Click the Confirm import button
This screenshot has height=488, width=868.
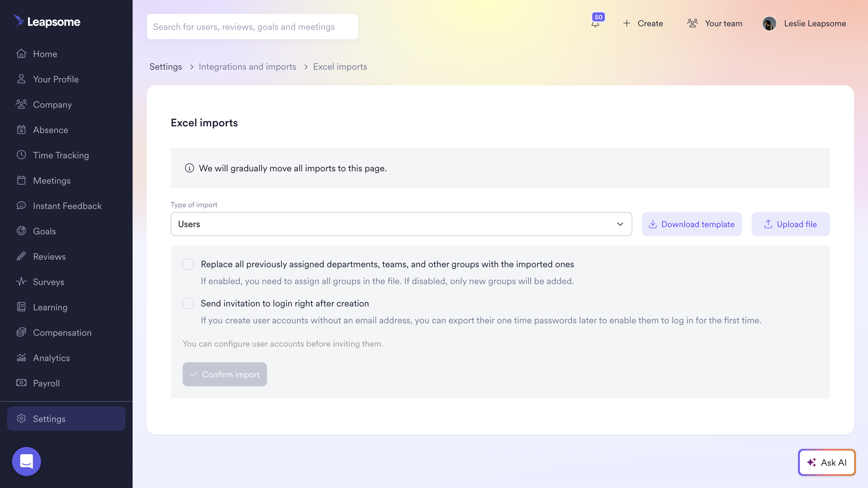point(225,374)
